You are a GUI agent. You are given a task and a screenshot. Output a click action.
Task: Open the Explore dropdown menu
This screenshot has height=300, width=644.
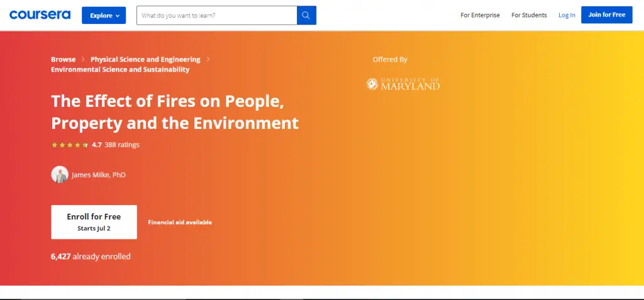(x=104, y=15)
